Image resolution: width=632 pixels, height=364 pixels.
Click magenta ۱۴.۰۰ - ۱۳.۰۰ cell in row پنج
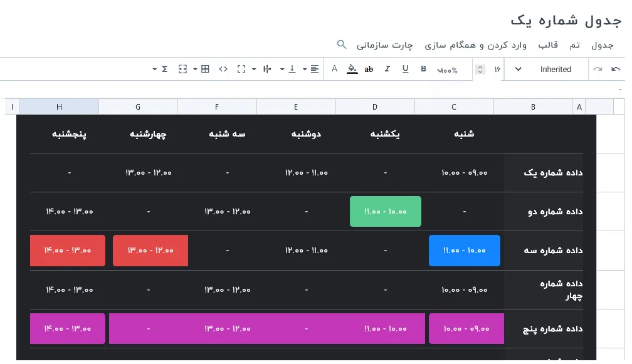coord(68,328)
